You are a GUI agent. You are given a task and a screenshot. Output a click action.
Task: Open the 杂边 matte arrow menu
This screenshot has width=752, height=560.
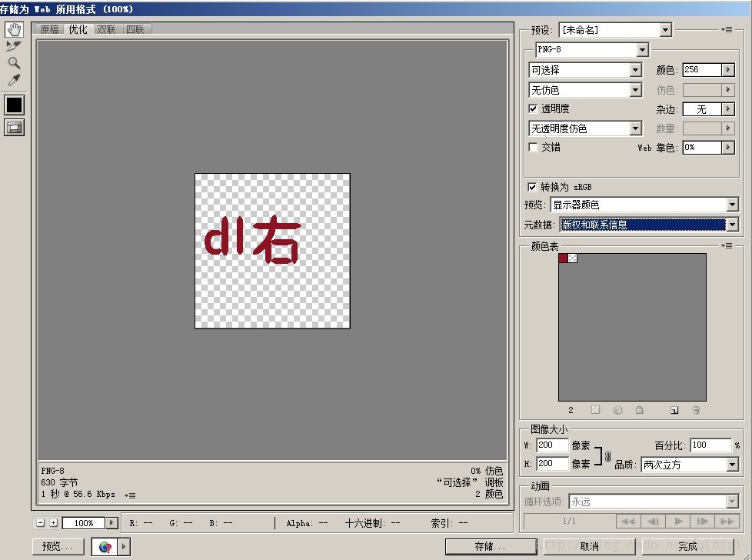pyautogui.click(x=728, y=109)
